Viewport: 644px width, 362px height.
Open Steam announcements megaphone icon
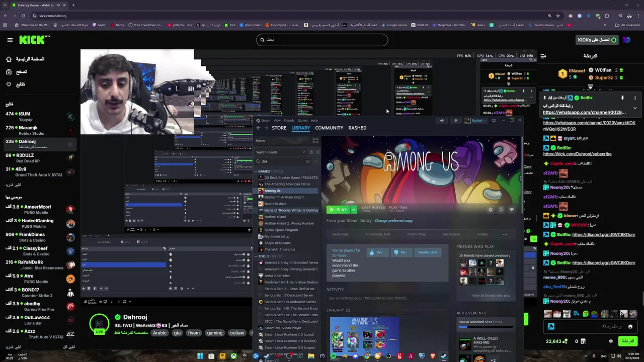pos(441,121)
